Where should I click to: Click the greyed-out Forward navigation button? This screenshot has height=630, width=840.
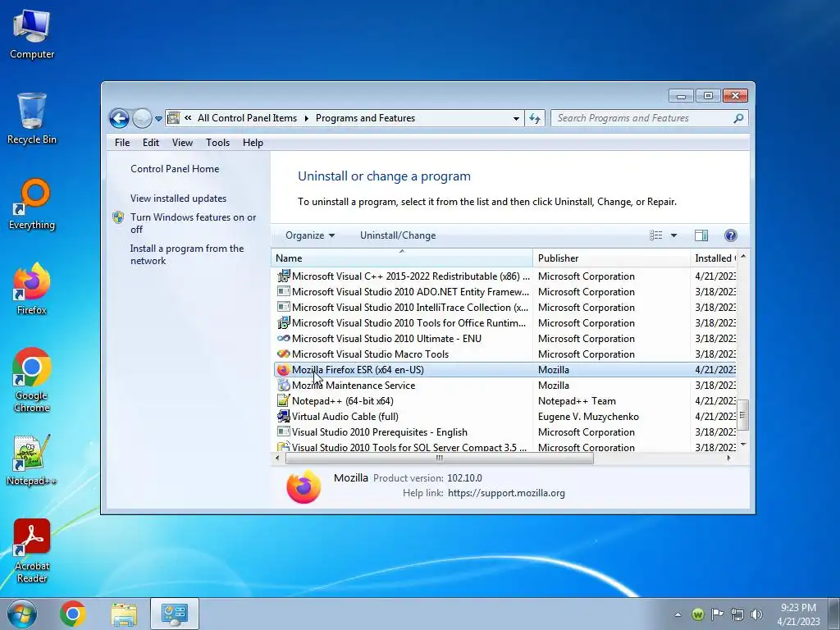(142, 118)
